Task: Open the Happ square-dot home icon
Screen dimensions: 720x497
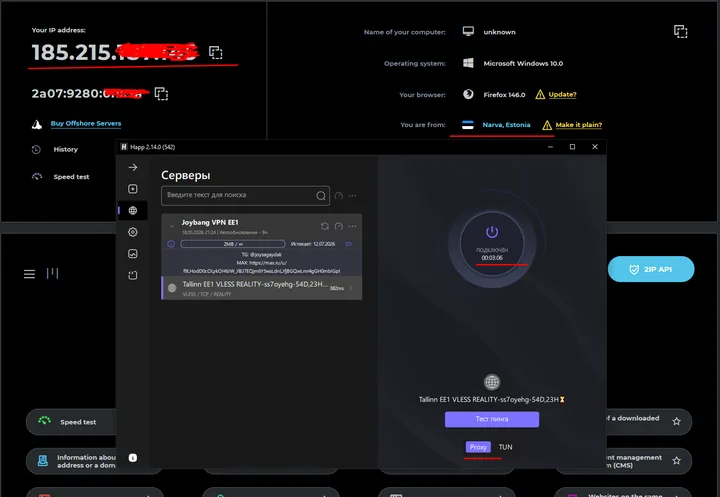Action: click(x=133, y=189)
